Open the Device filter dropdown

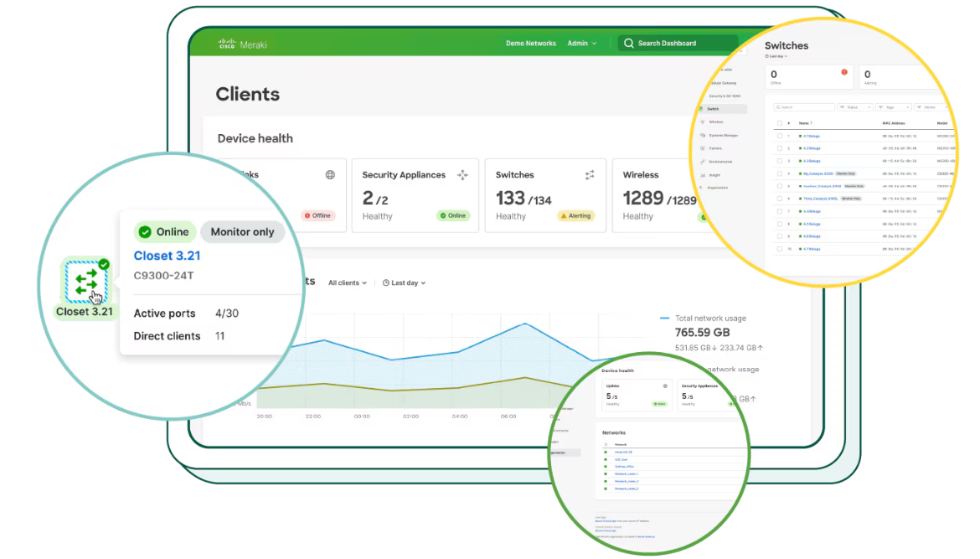tap(932, 107)
